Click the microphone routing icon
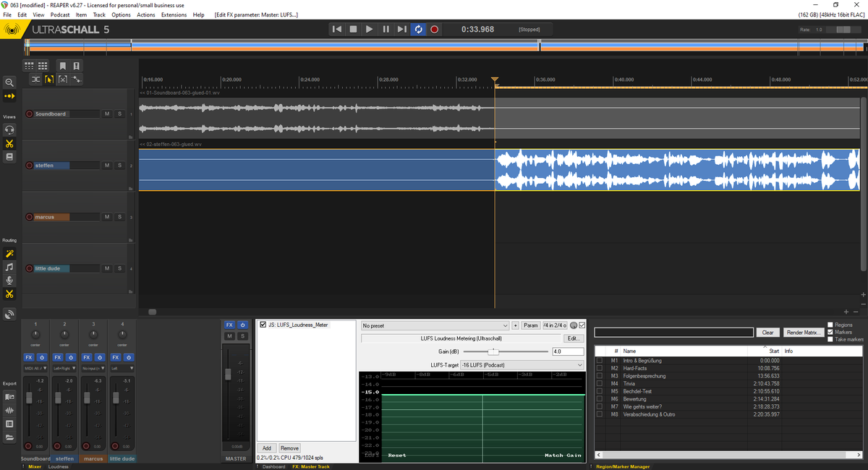This screenshot has height=470, width=868. click(x=9, y=281)
